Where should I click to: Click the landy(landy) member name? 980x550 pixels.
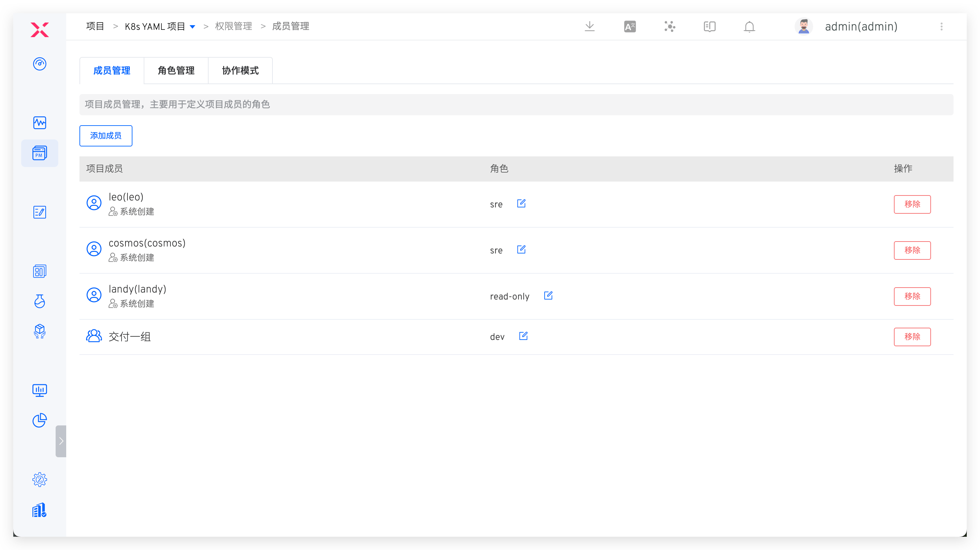click(x=138, y=289)
